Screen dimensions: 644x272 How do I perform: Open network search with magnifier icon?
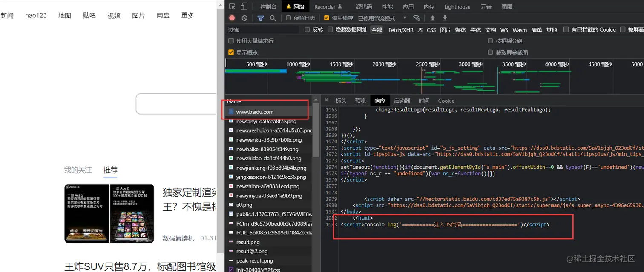click(x=273, y=18)
